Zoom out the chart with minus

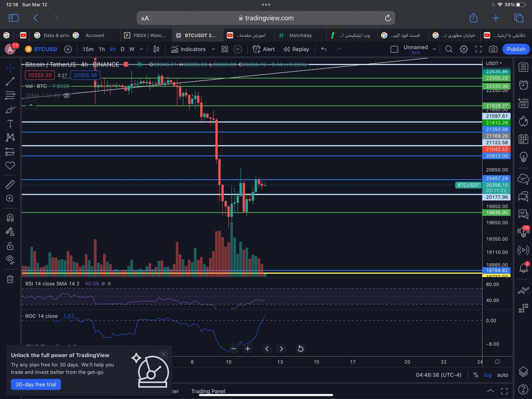pos(234,349)
